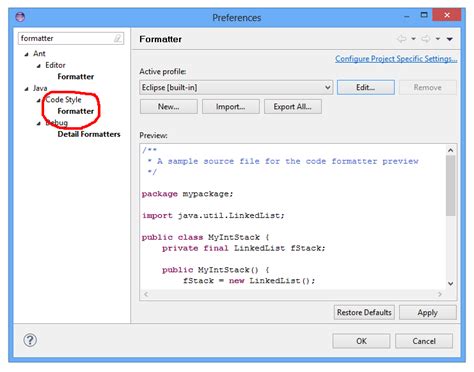The width and height of the screenshot is (474, 372).
Task: Click the 'Preview:' label
Action: (153, 135)
